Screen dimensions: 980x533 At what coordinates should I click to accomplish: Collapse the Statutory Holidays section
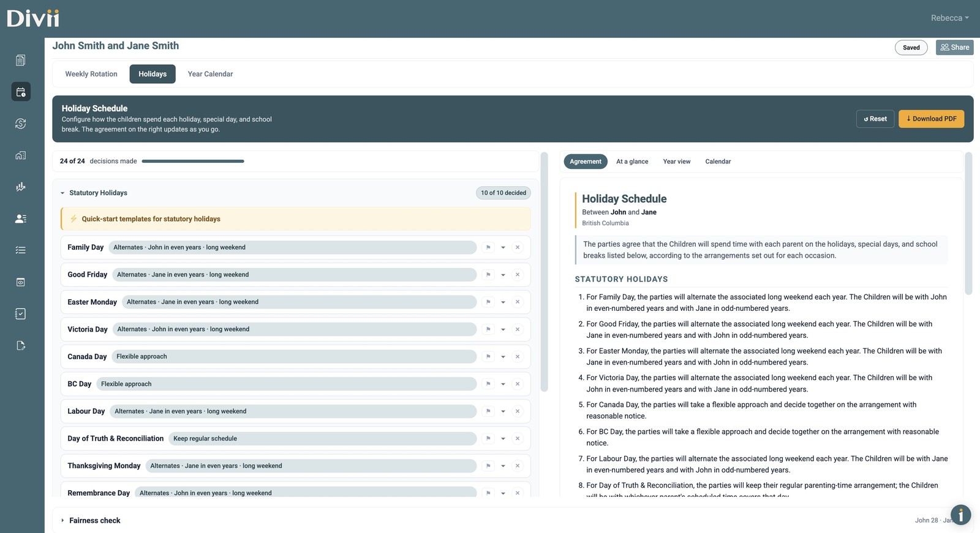tap(62, 193)
